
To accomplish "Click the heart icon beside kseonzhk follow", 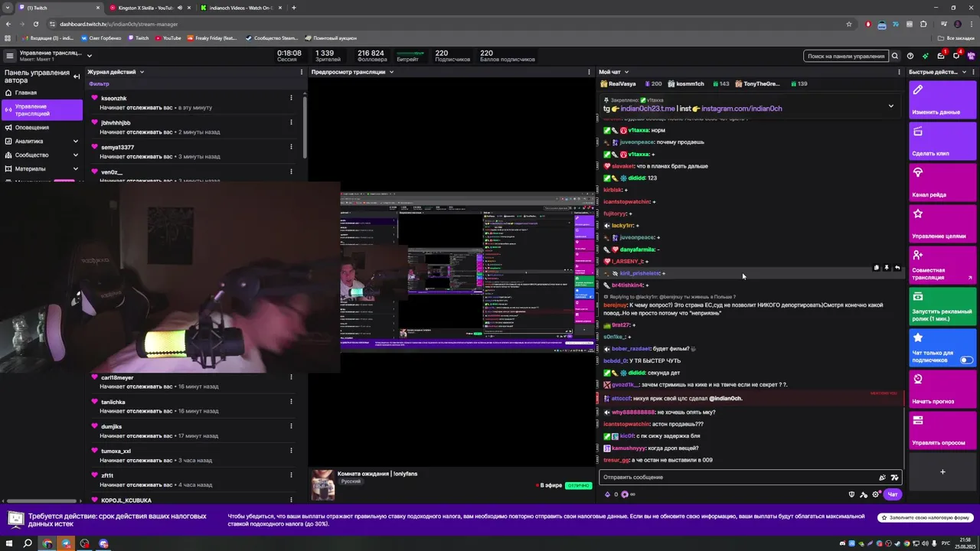I will click(94, 98).
